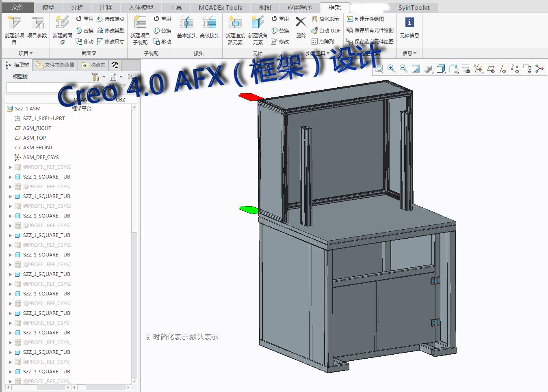Switch to the 视图 ribbon tab
This screenshot has height=392, width=548.
coord(265,7)
